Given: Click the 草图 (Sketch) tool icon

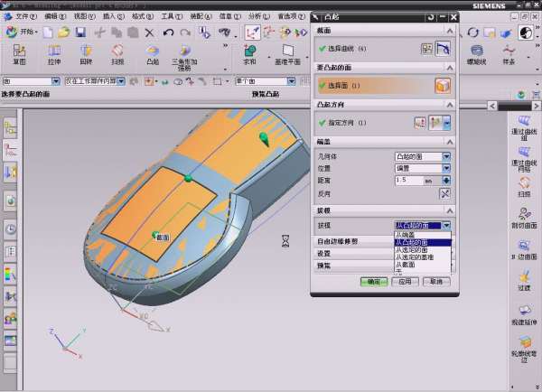Looking at the screenshot, I should pyautogui.click(x=19, y=54).
